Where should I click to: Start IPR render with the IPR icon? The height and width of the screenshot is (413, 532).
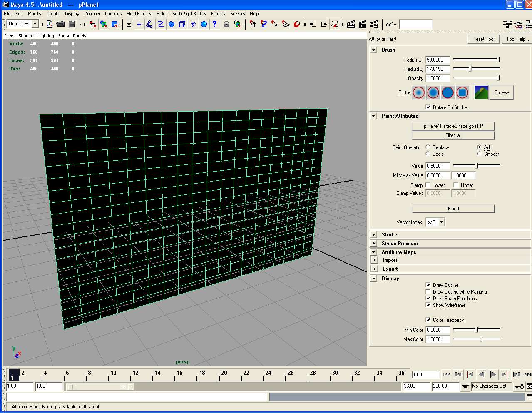coord(363,24)
